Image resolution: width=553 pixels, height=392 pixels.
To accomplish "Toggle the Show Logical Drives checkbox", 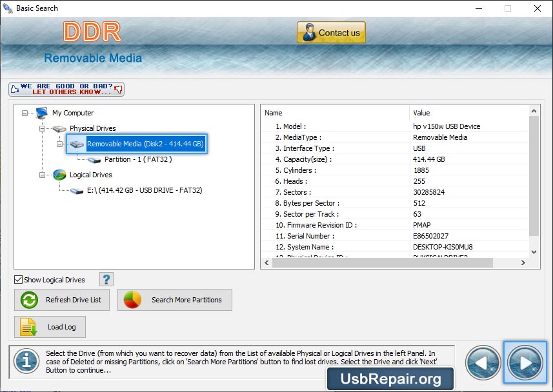I will coord(18,280).
